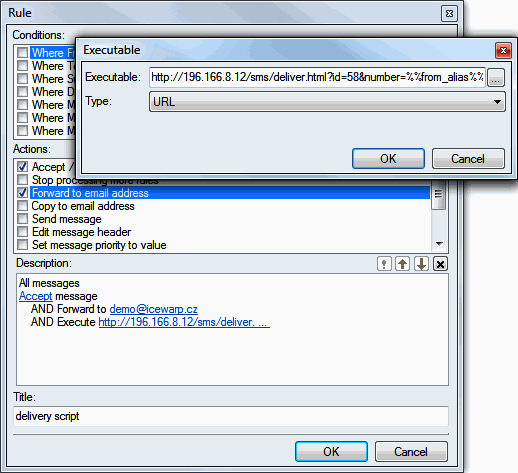Screen dimensions: 518x473
Task: Click the Accept link in the description
Action: point(36,296)
